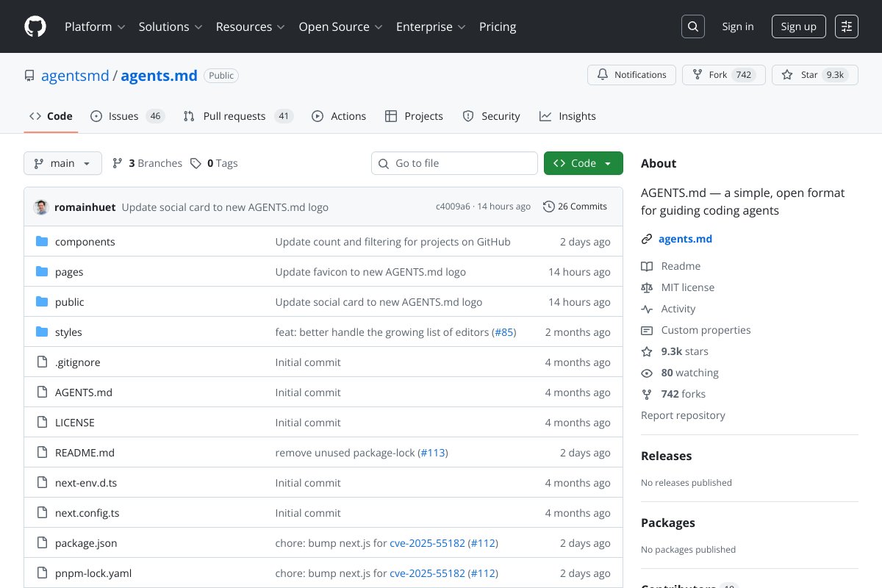This screenshot has width=882, height=588.
Task: Expand the Platform menu
Action: (95, 26)
